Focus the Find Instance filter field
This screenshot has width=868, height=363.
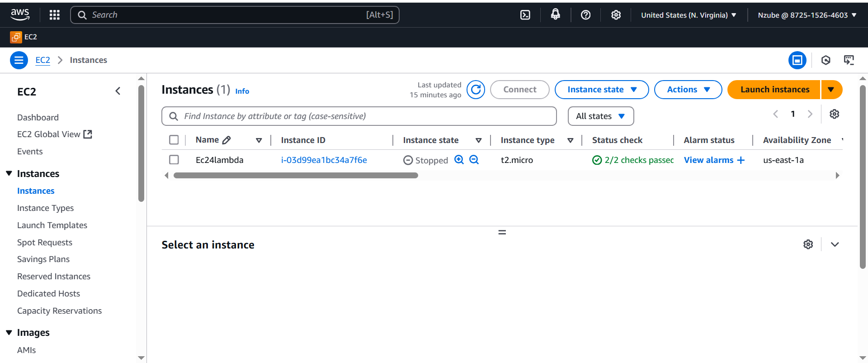point(359,116)
